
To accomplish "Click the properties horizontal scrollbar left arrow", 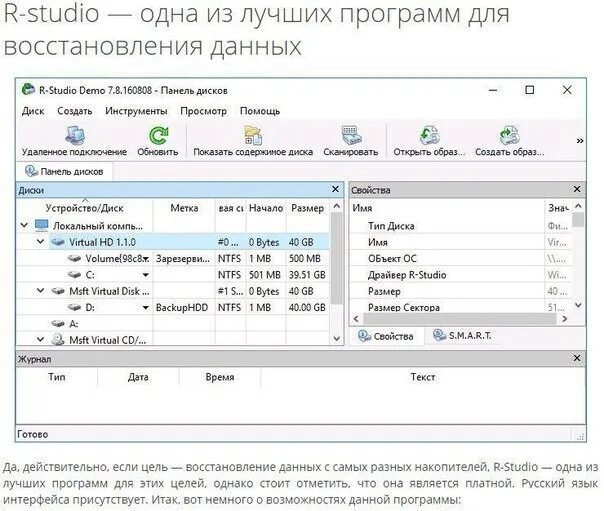I will tap(356, 319).
